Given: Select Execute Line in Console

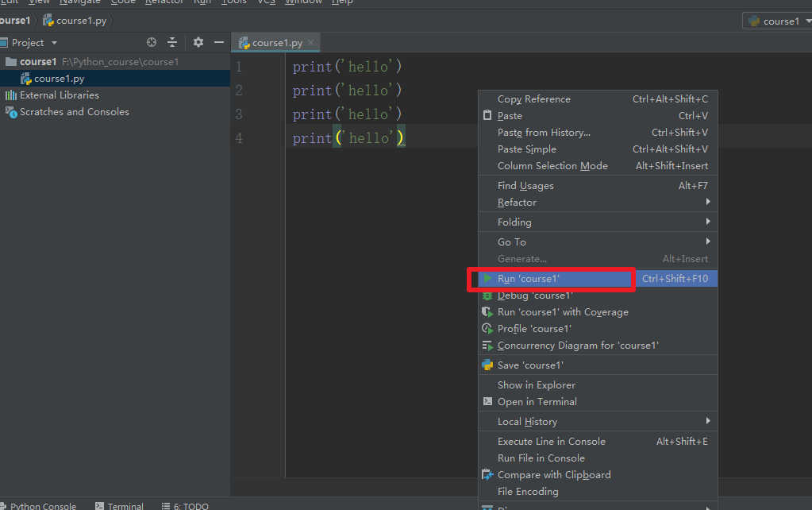Looking at the screenshot, I should click(598, 442).
